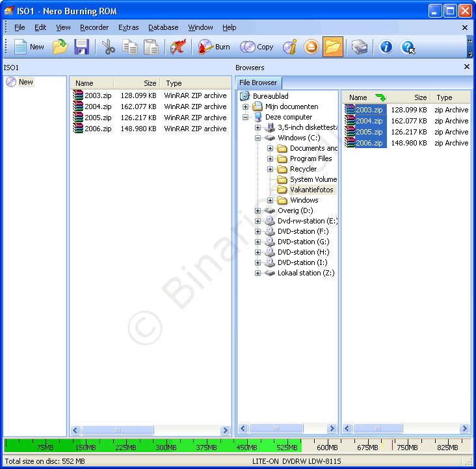Screen dimensions: 476x469
Task: Select DVD-station (G:) in the tree
Action: tap(303, 242)
